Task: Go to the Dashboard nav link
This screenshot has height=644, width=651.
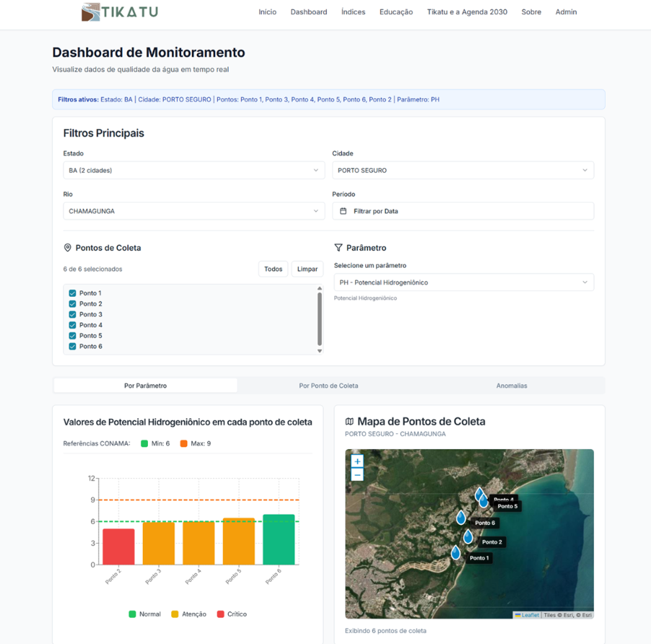Action: pos(309,12)
